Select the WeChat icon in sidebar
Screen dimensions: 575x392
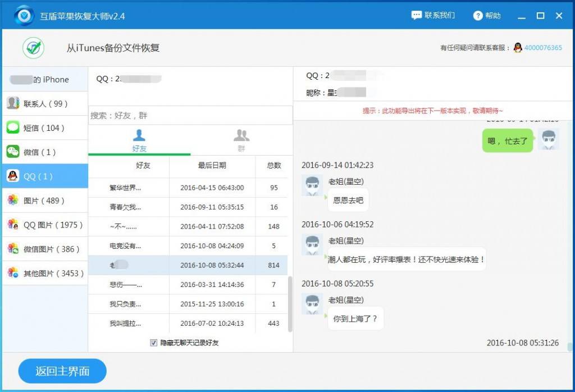tap(13, 152)
